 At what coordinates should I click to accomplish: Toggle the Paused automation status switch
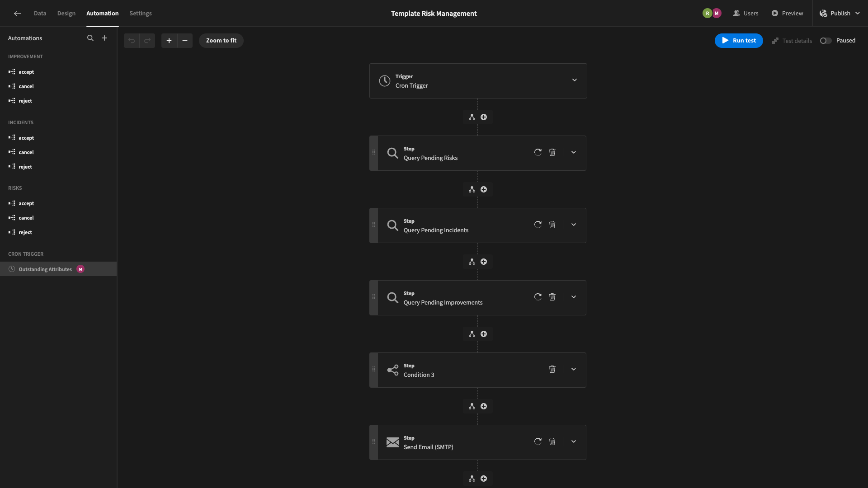tap(826, 41)
